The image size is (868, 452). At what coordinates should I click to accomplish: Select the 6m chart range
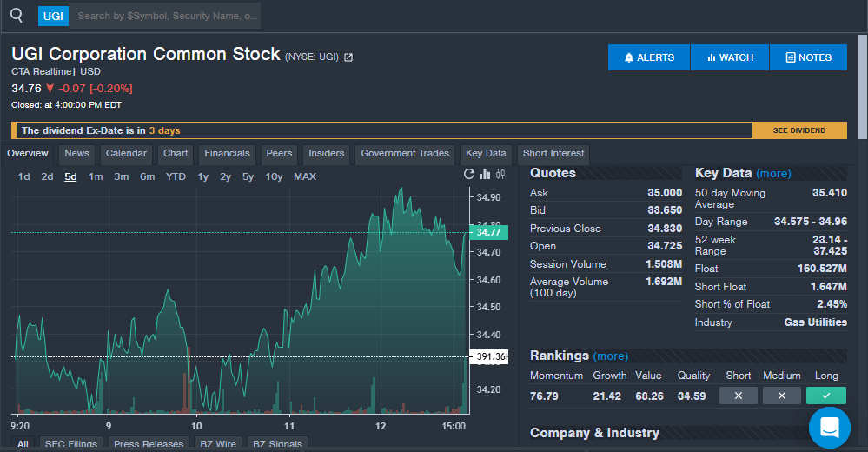(x=147, y=176)
